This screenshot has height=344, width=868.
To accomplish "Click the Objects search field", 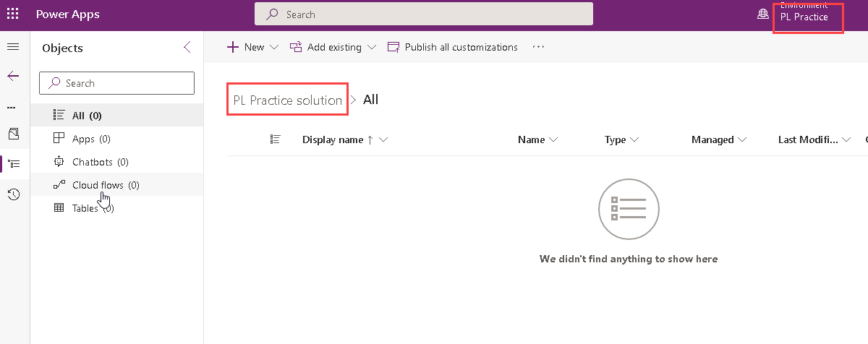I will [116, 83].
